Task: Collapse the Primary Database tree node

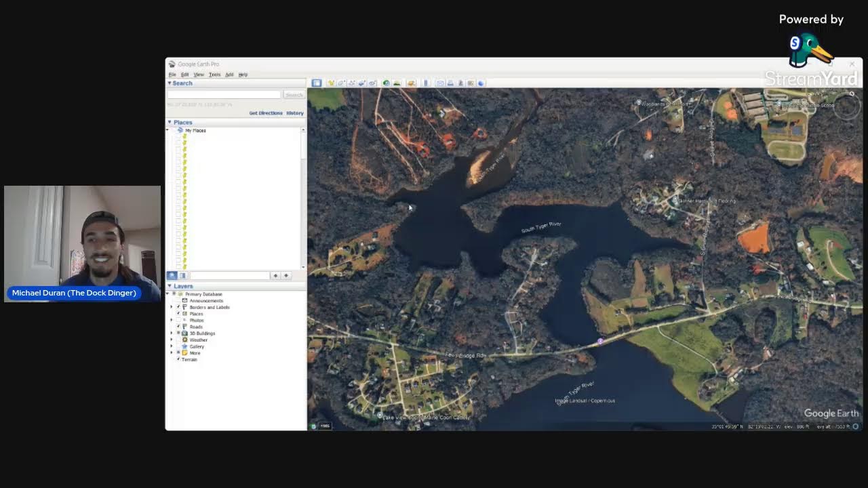Action: coord(168,294)
